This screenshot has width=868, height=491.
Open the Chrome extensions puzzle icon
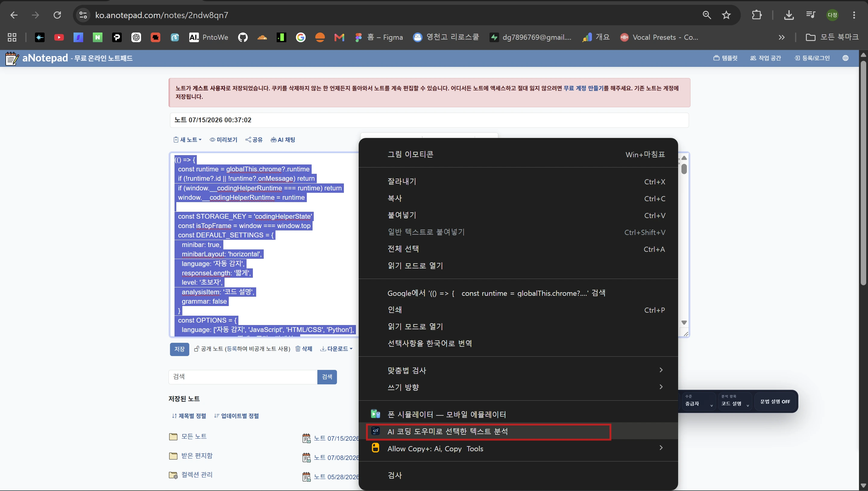pos(757,15)
